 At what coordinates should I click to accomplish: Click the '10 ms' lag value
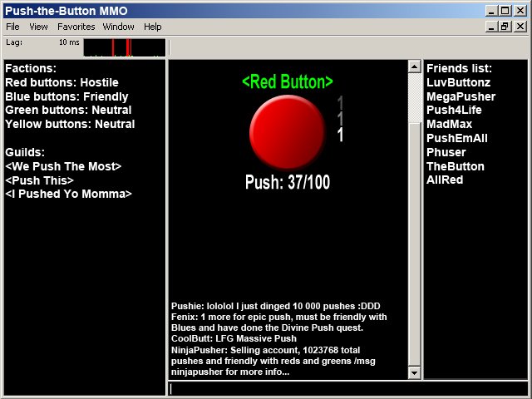click(69, 42)
